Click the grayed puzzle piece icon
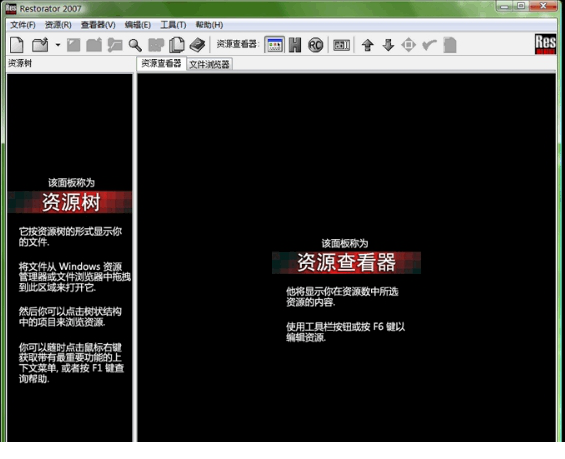 pos(156,45)
